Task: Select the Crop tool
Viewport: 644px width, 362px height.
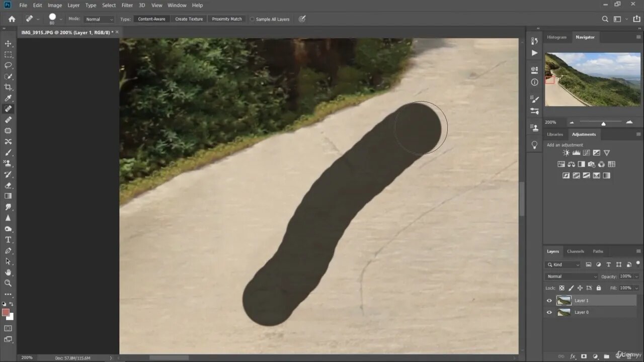Action: pos(8,87)
